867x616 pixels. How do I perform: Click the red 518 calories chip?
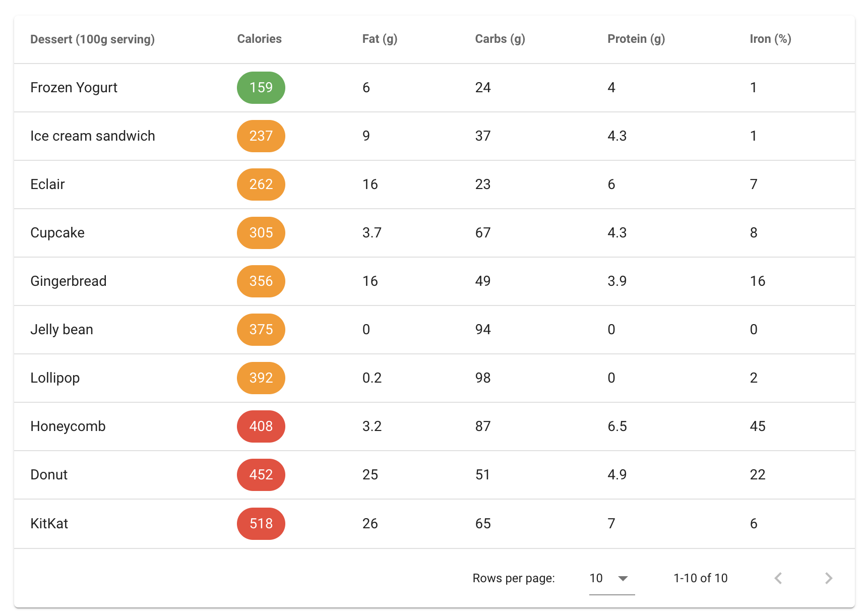point(261,524)
